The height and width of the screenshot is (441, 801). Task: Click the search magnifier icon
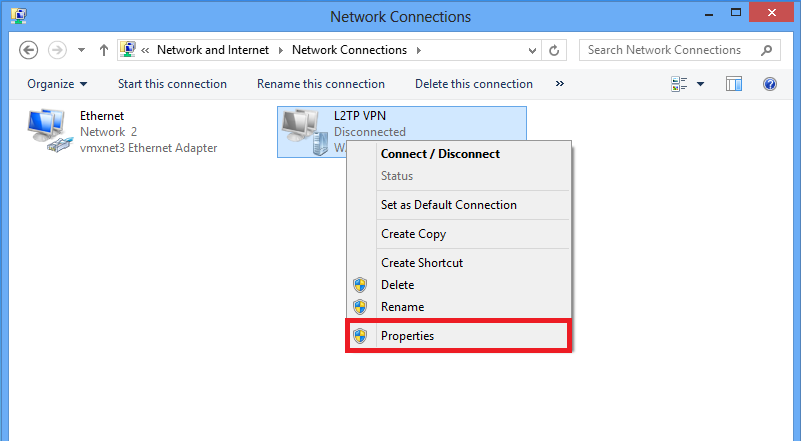click(767, 50)
